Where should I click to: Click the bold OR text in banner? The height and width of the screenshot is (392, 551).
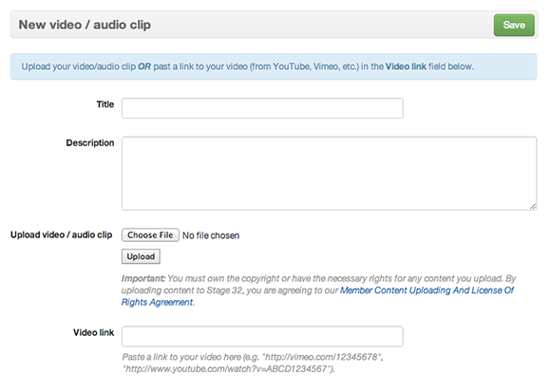144,66
